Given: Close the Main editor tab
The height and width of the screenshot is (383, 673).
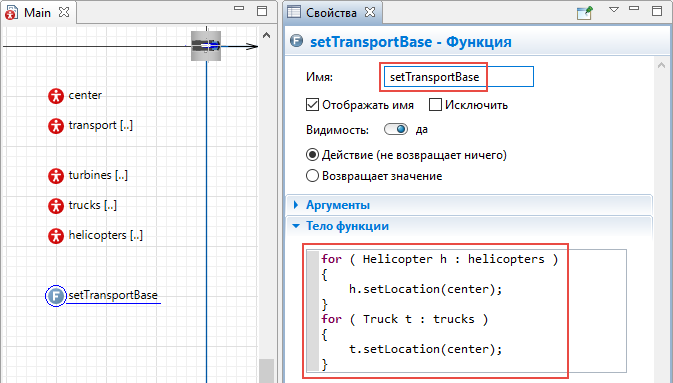Looking at the screenshot, I should click(64, 12).
